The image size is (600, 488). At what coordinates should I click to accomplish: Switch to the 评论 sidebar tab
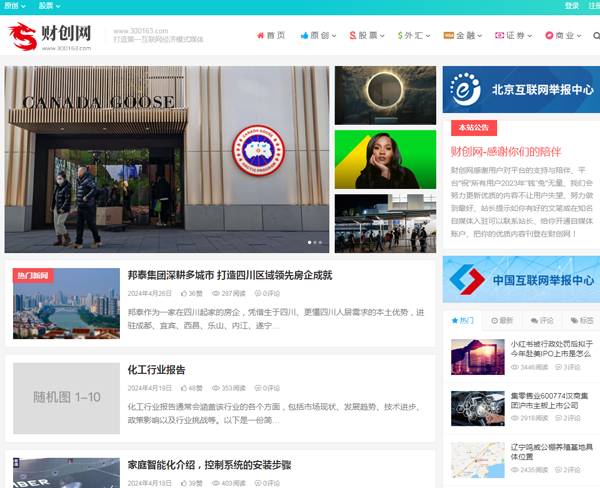tap(542, 320)
